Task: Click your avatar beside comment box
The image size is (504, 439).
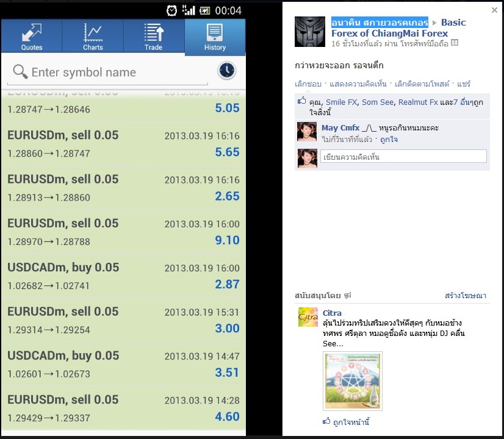Action: (x=308, y=159)
